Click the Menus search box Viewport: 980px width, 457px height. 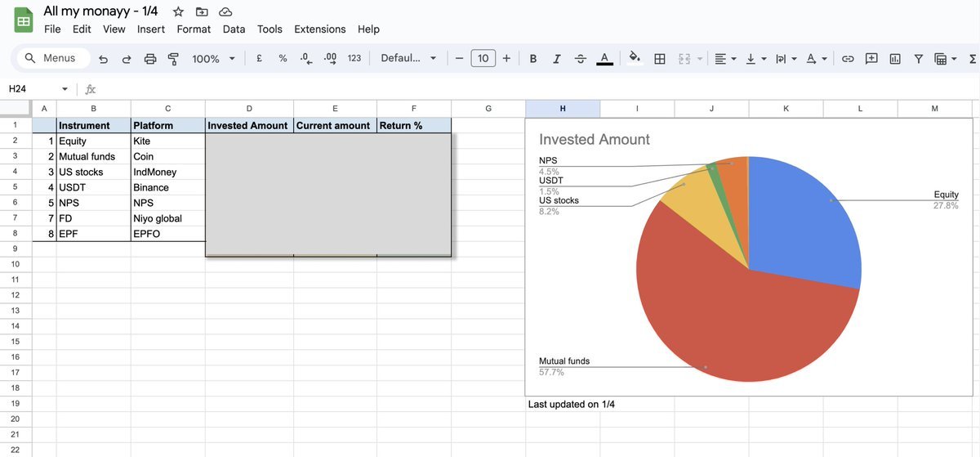coord(51,59)
